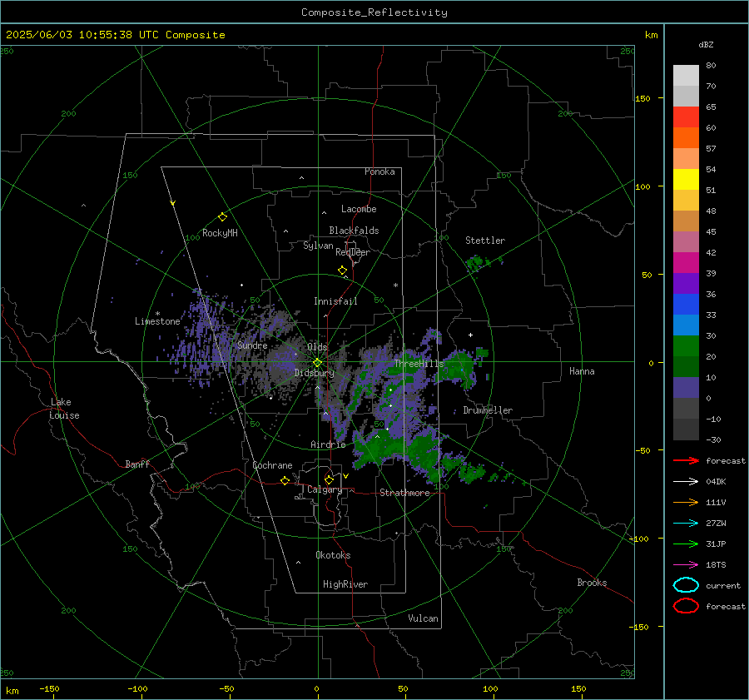The image size is (749, 700).
Task: Click the yellow diamond marker above Calgary
Action: click(x=329, y=479)
